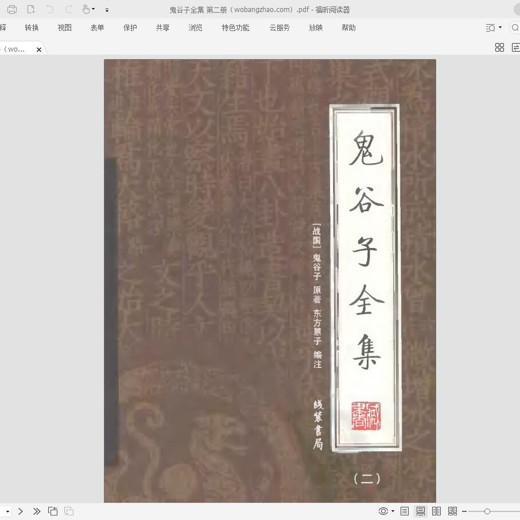
Task: Click the previous view icon in the status bar
Action: point(53,511)
